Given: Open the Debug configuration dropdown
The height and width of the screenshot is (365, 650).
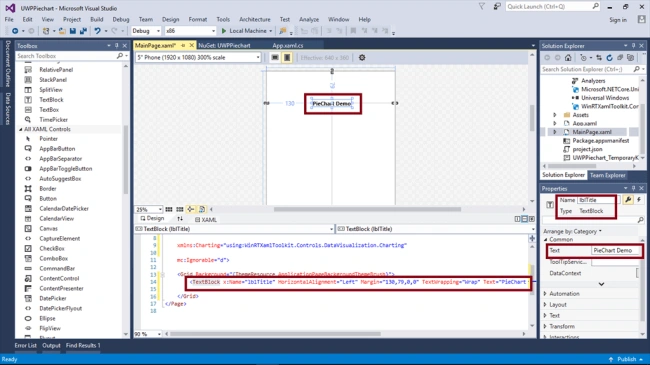Looking at the screenshot, I should click(x=146, y=31).
